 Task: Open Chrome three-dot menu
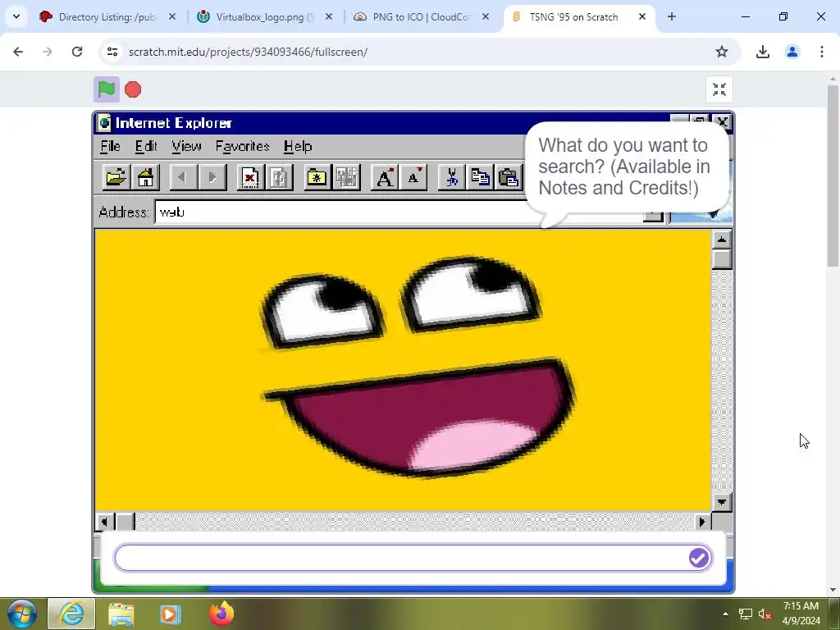coord(822,52)
